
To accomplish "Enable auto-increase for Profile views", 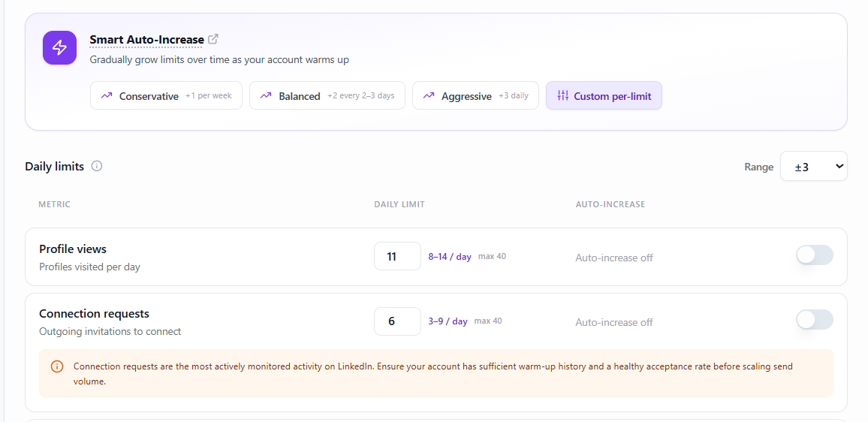I will (x=814, y=255).
